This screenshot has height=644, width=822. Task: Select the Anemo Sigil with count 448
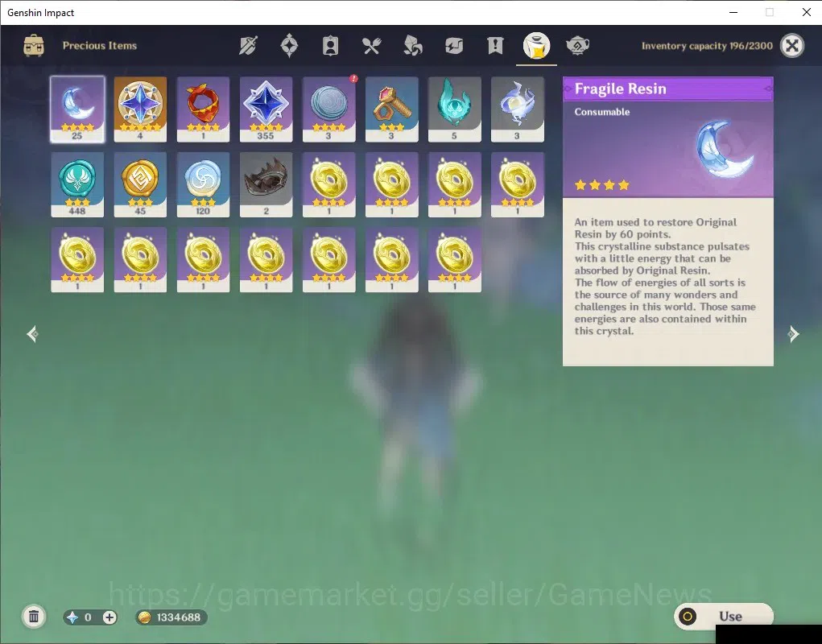[x=77, y=184]
